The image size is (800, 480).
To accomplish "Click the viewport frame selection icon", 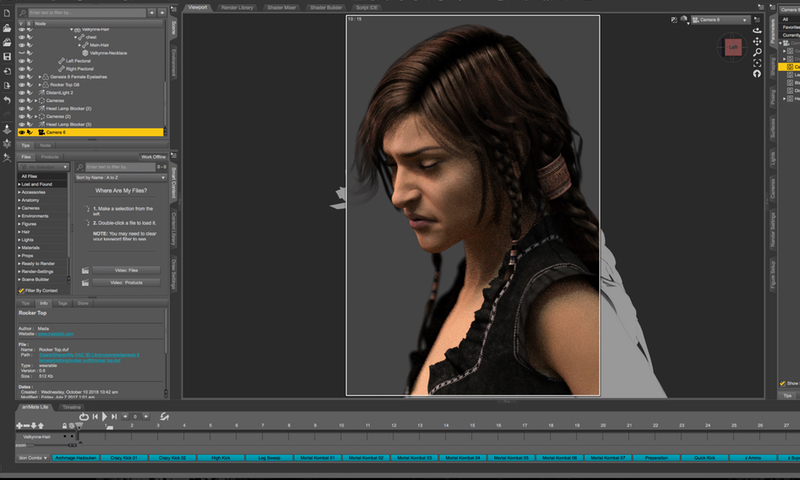I will point(756,62).
